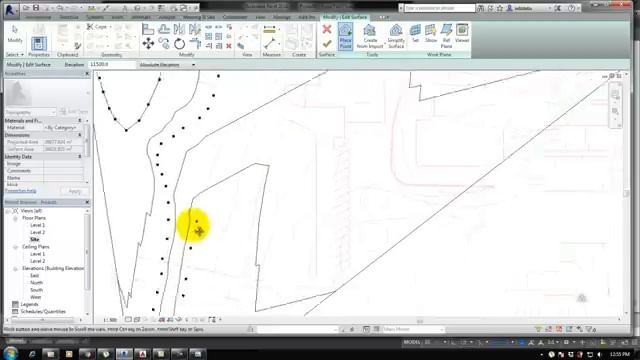The width and height of the screenshot is (640, 360).
Task: Click the Show work plane icon
Action: pos(431,33)
